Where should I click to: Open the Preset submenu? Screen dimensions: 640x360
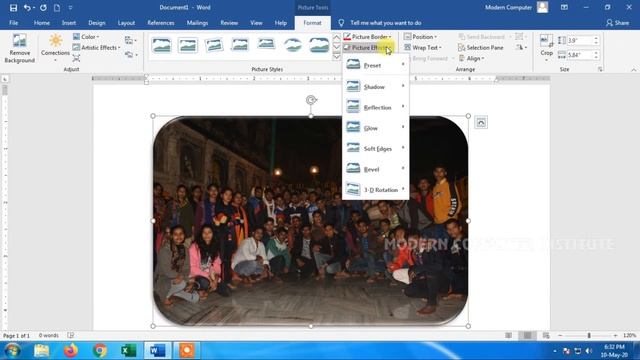(x=376, y=65)
